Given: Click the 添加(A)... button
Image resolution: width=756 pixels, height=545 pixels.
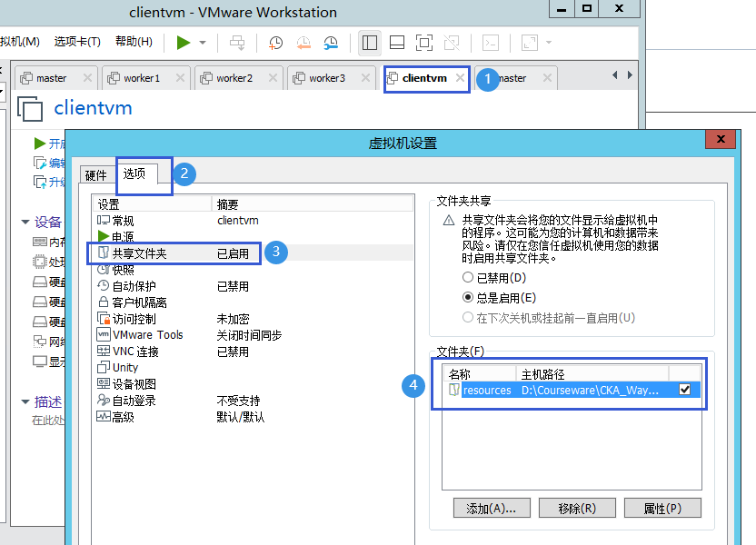Looking at the screenshot, I should pos(492,509).
